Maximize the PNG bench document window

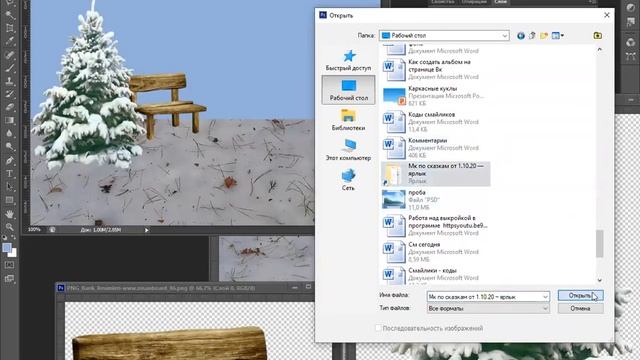click(x=309, y=287)
